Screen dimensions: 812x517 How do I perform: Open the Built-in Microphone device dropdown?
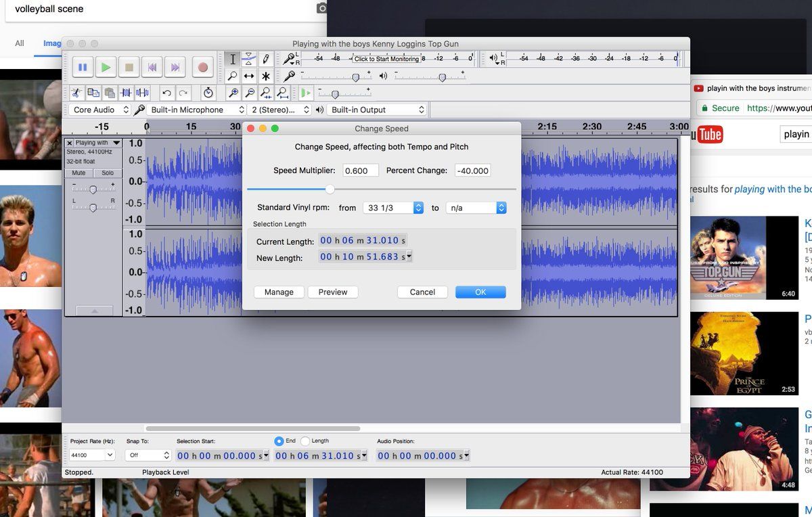tap(196, 110)
